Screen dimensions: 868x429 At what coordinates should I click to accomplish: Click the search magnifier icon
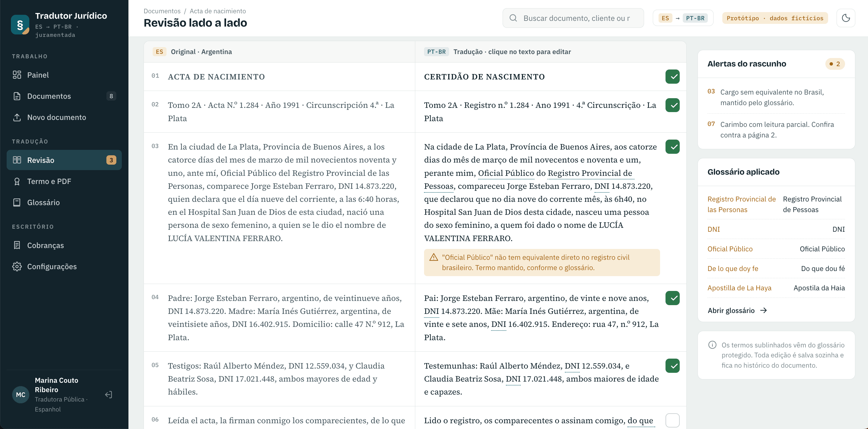[x=513, y=18]
